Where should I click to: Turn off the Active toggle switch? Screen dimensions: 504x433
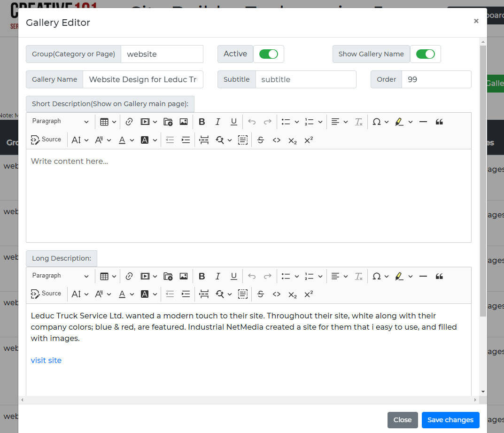click(x=268, y=54)
